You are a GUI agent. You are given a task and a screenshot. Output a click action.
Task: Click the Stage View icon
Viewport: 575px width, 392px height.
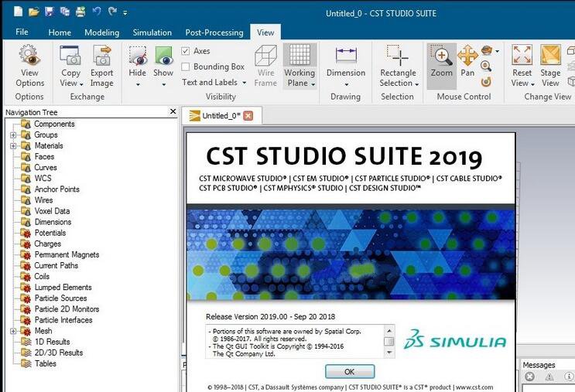(x=550, y=55)
